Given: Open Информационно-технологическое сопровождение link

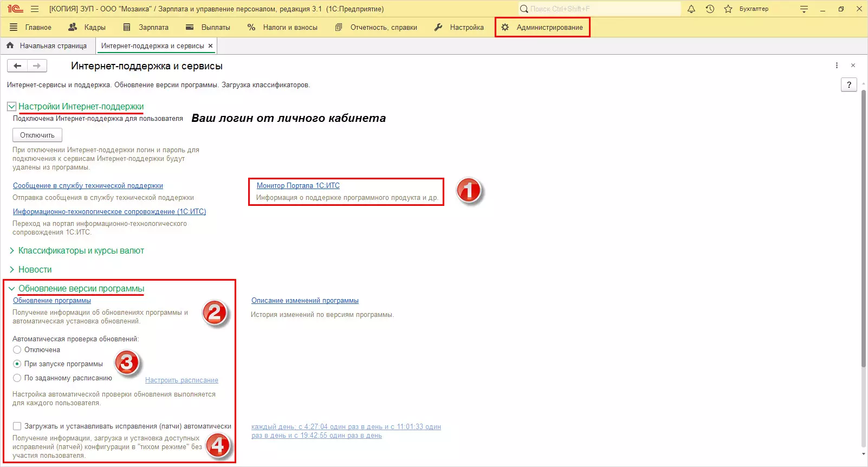Looking at the screenshot, I should (x=109, y=212).
